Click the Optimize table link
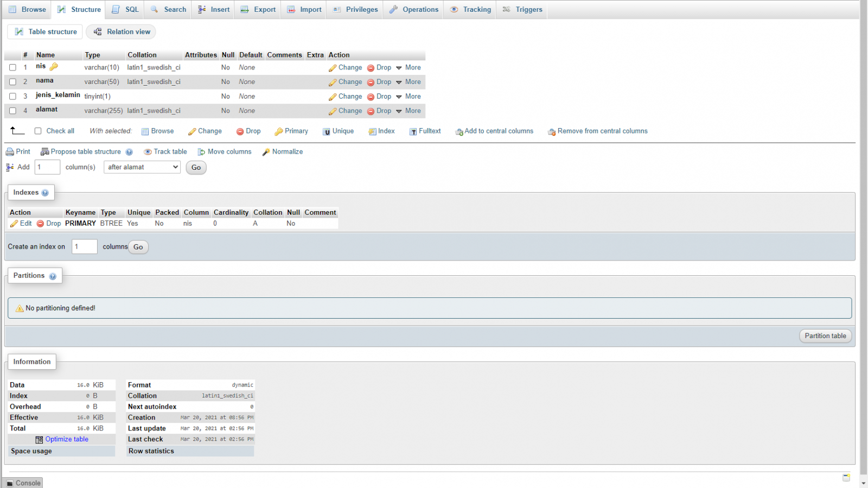This screenshot has width=868, height=488. 66,439
